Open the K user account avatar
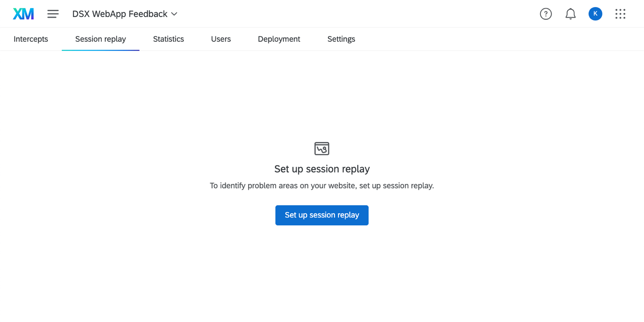Image resolution: width=644 pixels, height=322 pixels. point(596,14)
